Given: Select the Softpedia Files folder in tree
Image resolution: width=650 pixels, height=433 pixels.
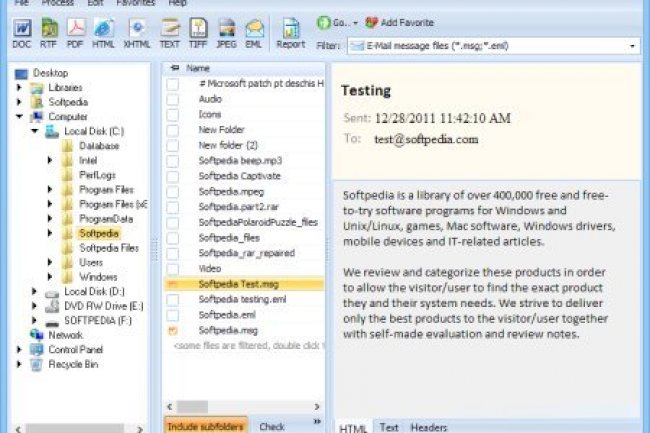Looking at the screenshot, I should pos(109,248).
